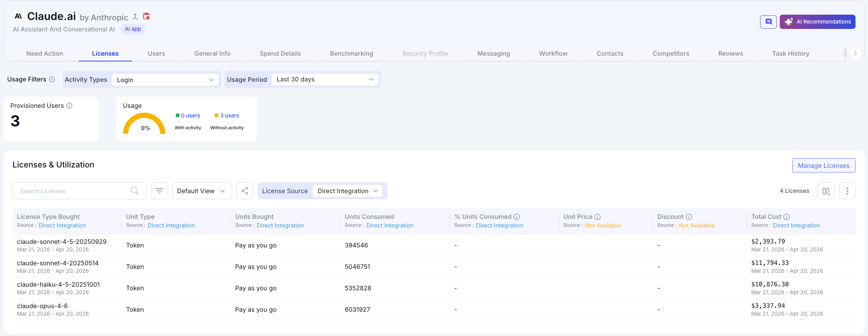Open the Default View dropdown

tap(202, 191)
